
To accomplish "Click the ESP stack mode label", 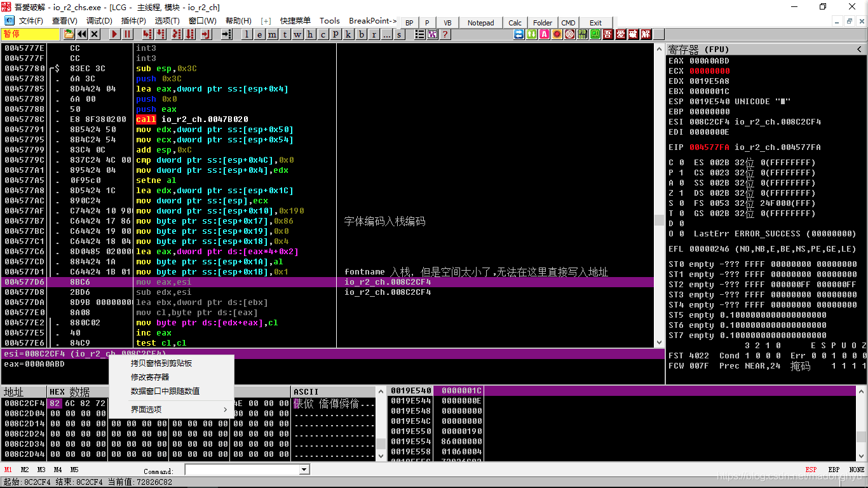I will click(811, 470).
